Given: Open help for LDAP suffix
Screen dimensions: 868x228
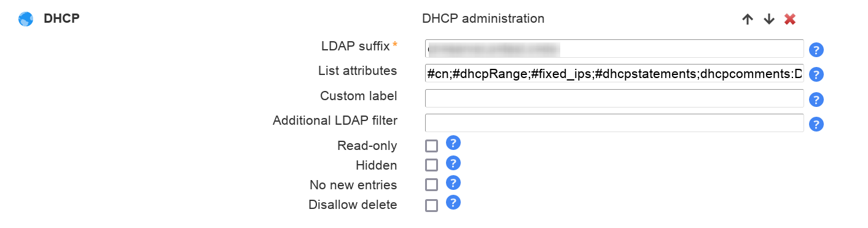Looking at the screenshot, I should [816, 50].
